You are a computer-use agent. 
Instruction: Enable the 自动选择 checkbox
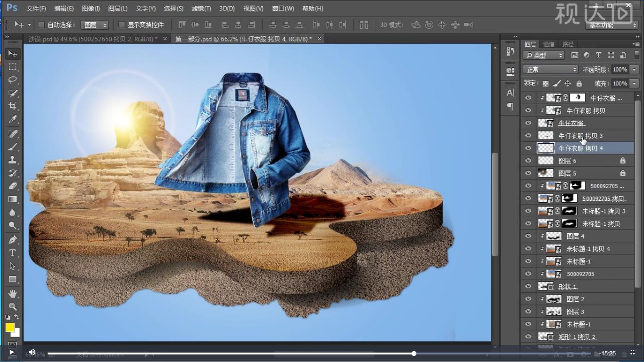click(x=41, y=25)
